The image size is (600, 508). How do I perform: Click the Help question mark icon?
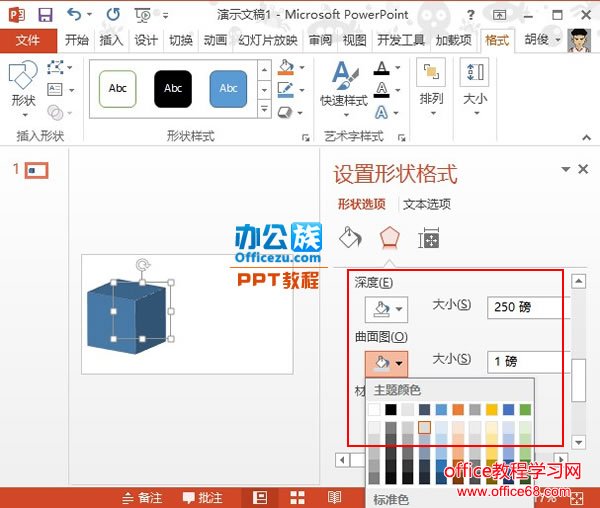pyautogui.click(x=471, y=15)
